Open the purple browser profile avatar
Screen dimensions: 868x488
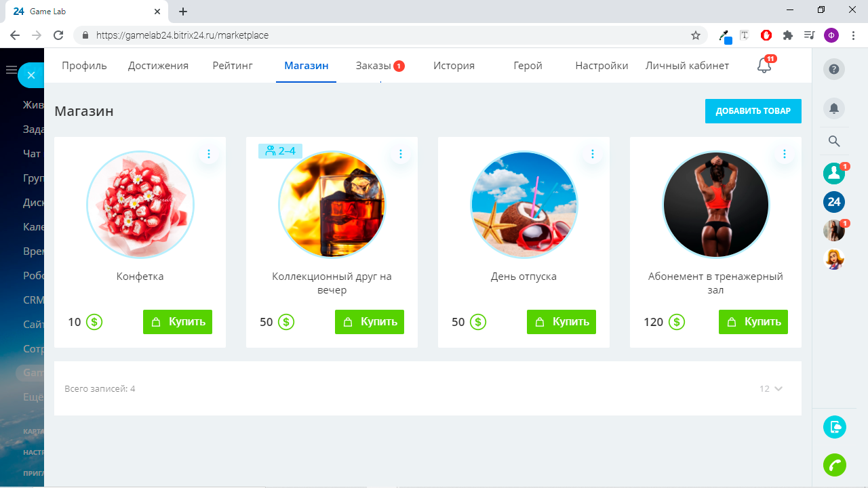pos(831,35)
